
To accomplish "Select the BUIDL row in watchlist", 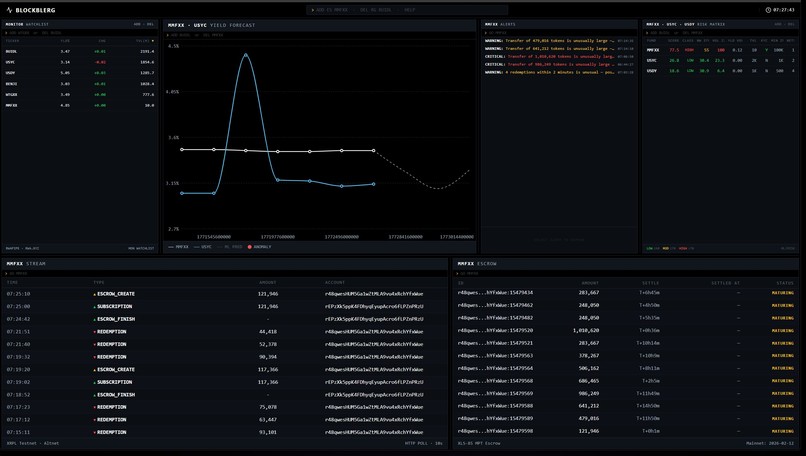I will pos(80,51).
